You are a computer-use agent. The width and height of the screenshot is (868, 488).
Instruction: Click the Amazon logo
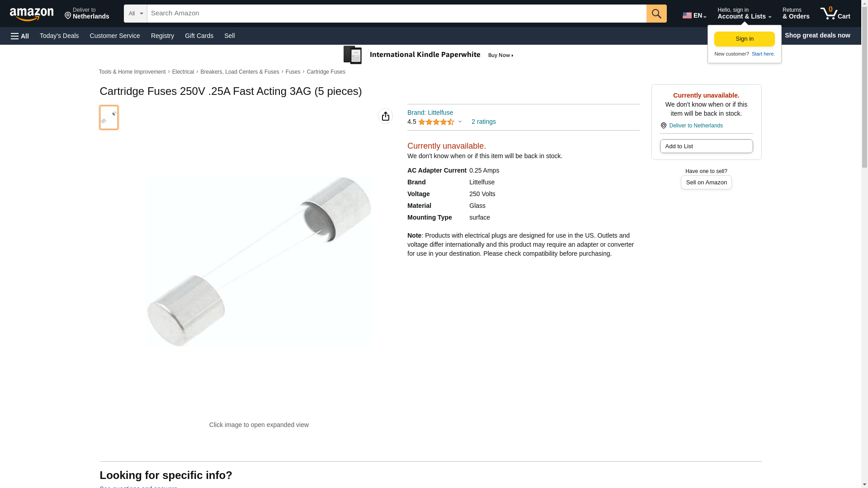[32, 14]
